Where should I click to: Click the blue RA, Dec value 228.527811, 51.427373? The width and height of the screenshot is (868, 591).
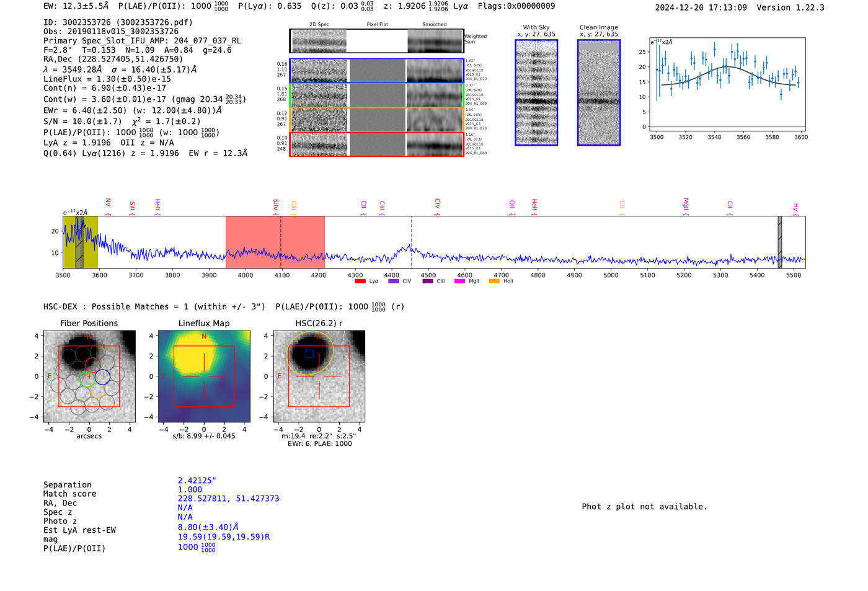coord(228,499)
